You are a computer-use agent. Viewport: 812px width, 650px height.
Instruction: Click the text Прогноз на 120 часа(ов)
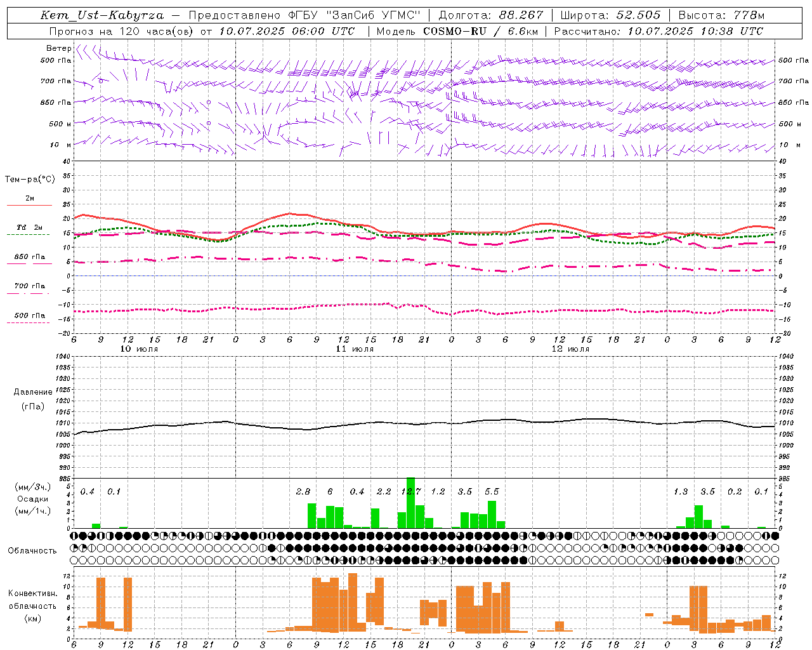point(121,31)
